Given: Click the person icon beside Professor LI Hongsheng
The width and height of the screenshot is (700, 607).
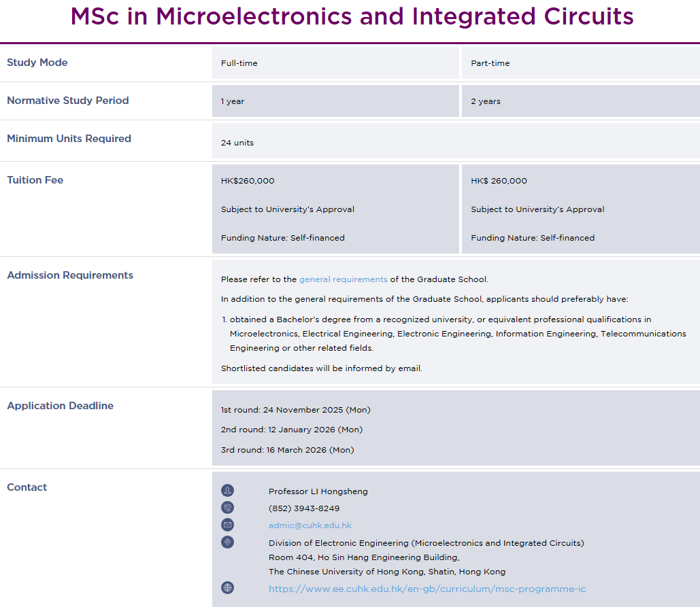Looking at the screenshot, I should click(227, 491).
